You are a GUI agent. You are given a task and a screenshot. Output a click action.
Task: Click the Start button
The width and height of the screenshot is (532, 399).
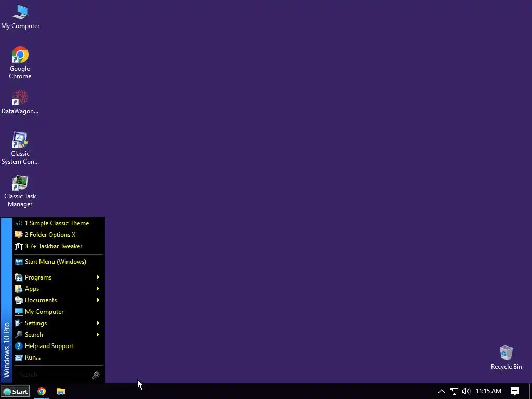[15, 391]
